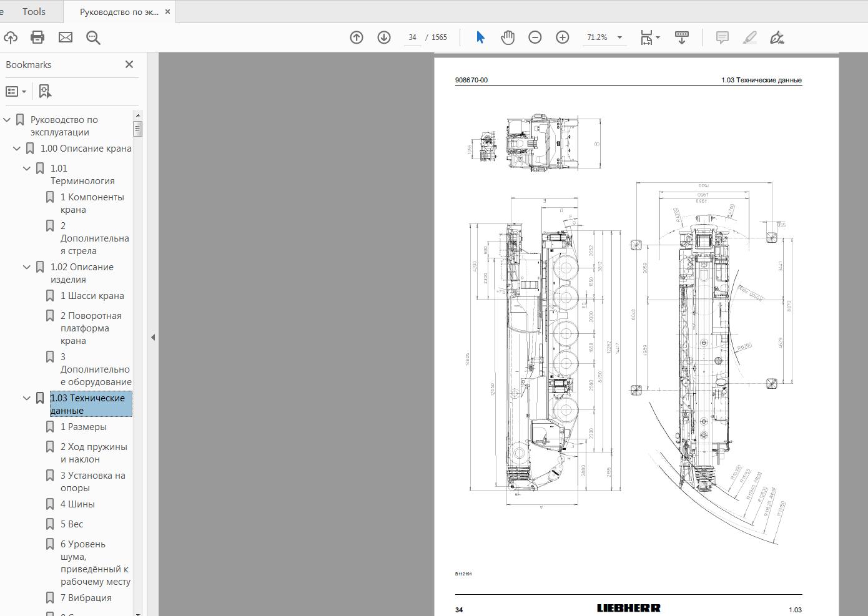The width and height of the screenshot is (868, 616).
Task: Select the highlight text pen tool
Action: coord(750,37)
